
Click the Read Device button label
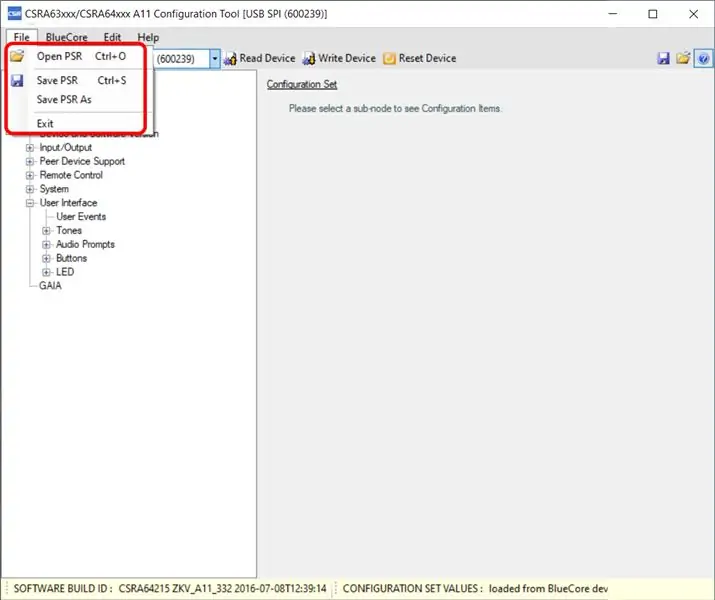[267, 58]
